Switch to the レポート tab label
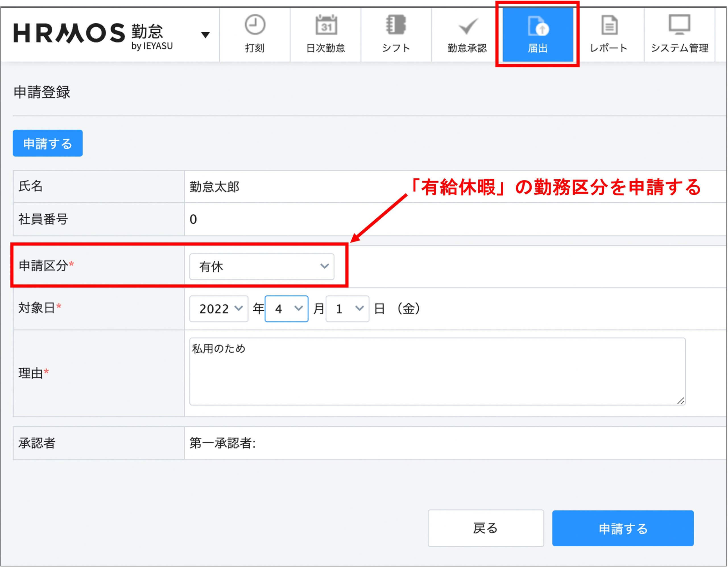The width and height of the screenshot is (728, 567). pos(609,48)
